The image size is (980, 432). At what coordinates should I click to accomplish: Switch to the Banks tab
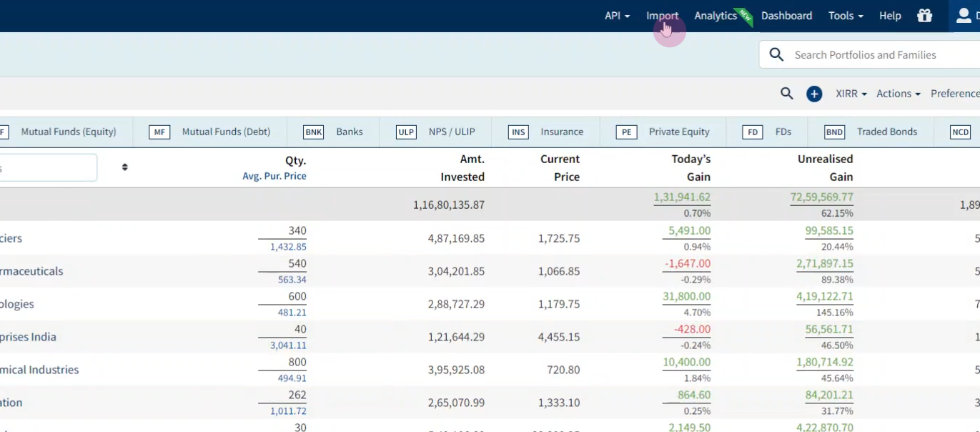pyautogui.click(x=350, y=132)
